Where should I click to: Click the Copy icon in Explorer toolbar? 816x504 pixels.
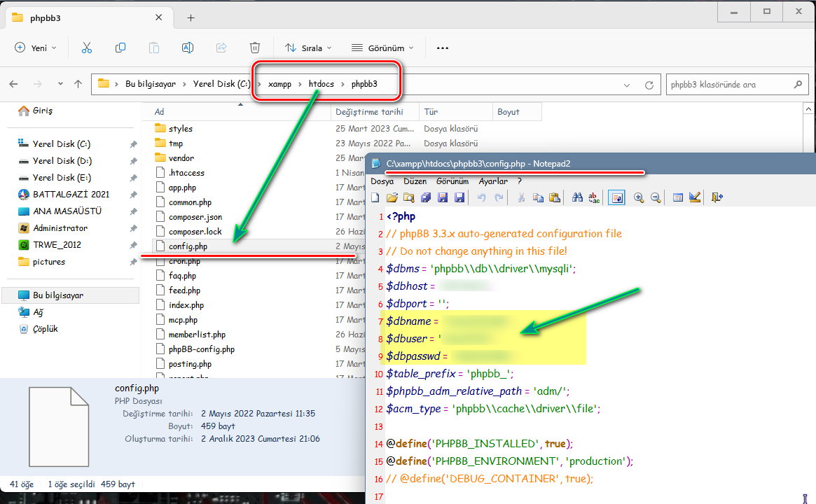120,48
